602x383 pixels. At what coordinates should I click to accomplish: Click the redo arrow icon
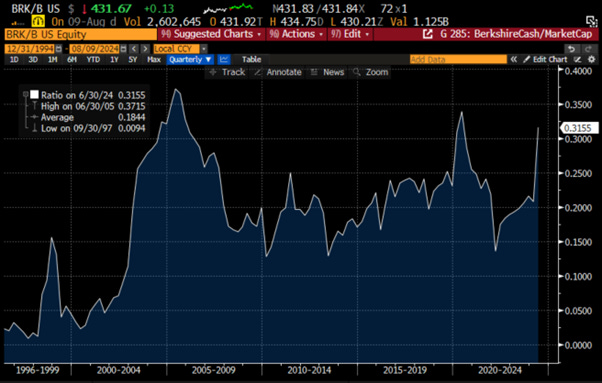[588, 49]
